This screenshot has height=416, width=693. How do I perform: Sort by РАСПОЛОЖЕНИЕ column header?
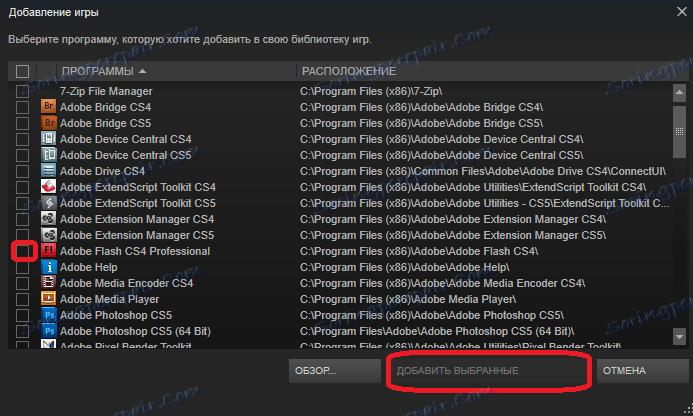coord(349,71)
